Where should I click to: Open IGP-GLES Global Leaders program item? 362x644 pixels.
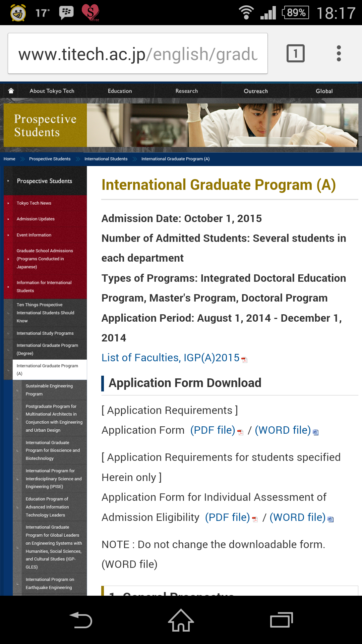pos(50,547)
